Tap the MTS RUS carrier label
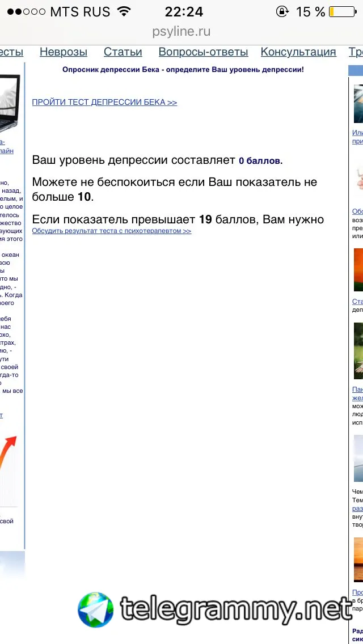The height and width of the screenshot is (644, 363). pos(80,12)
